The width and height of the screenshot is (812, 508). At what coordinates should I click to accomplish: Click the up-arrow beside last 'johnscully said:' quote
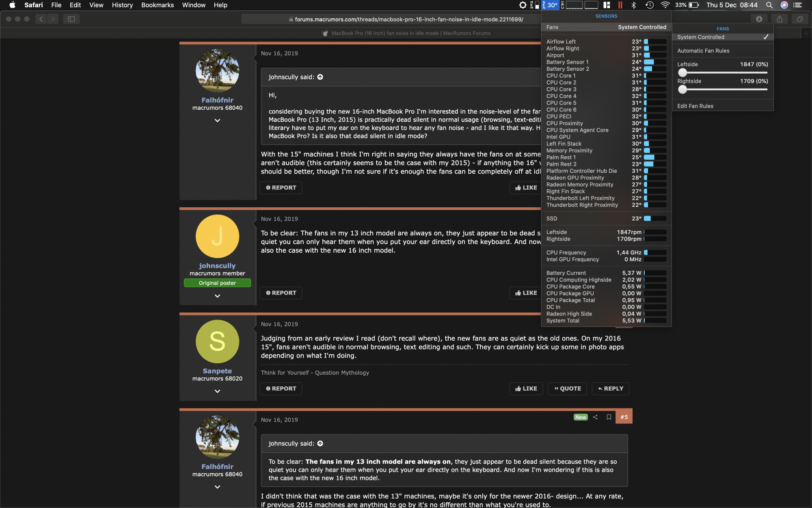coord(320,443)
